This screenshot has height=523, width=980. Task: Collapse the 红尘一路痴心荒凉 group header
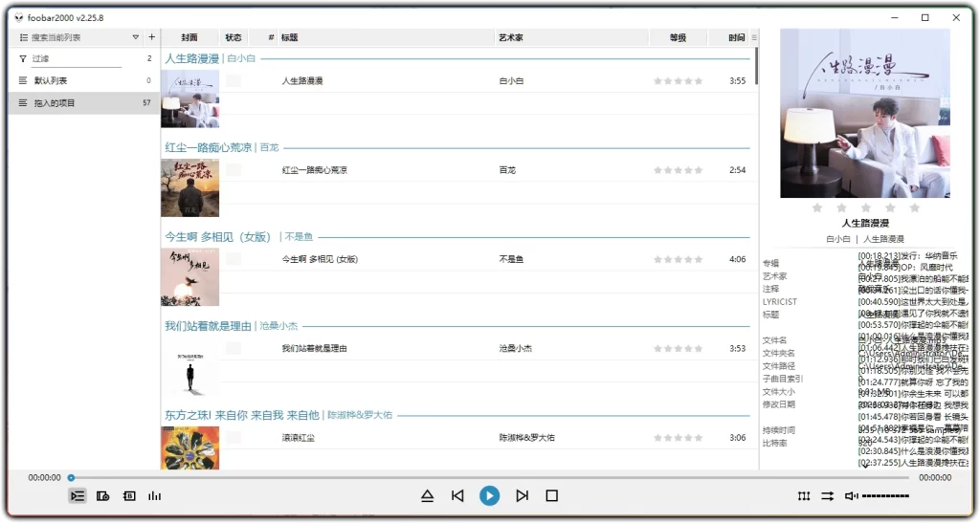pos(457,147)
